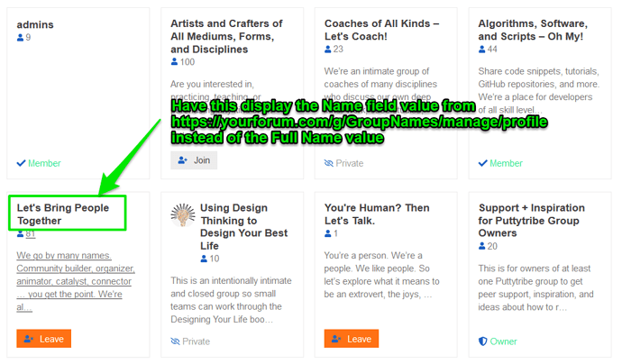Open You're Human? Then Let's Talk group
Viewport: 622px width, 364px height.
[x=377, y=214]
